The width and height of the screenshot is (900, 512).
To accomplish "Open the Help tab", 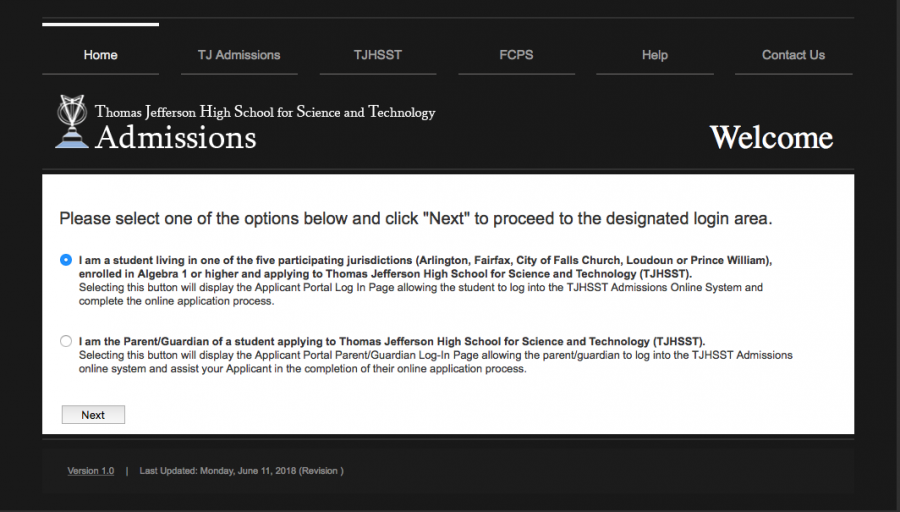I will coord(654,55).
